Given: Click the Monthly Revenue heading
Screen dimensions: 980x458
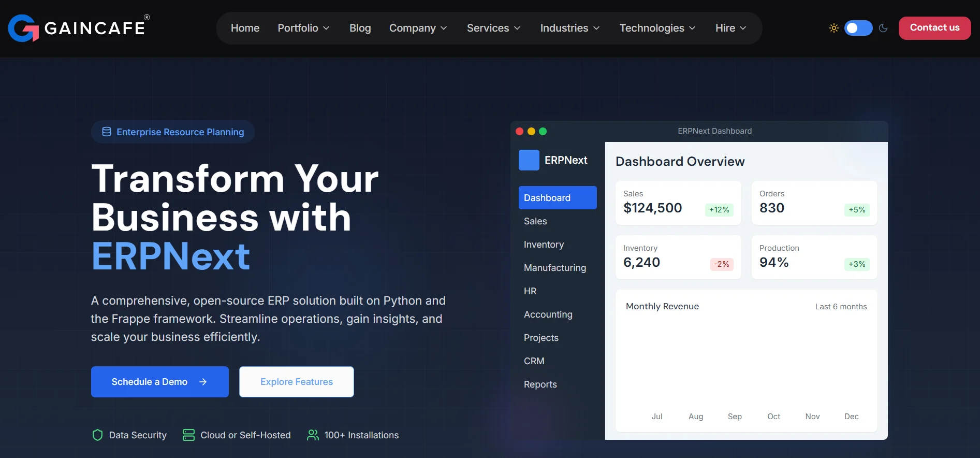Looking at the screenshot, I should tap(662, 306).
